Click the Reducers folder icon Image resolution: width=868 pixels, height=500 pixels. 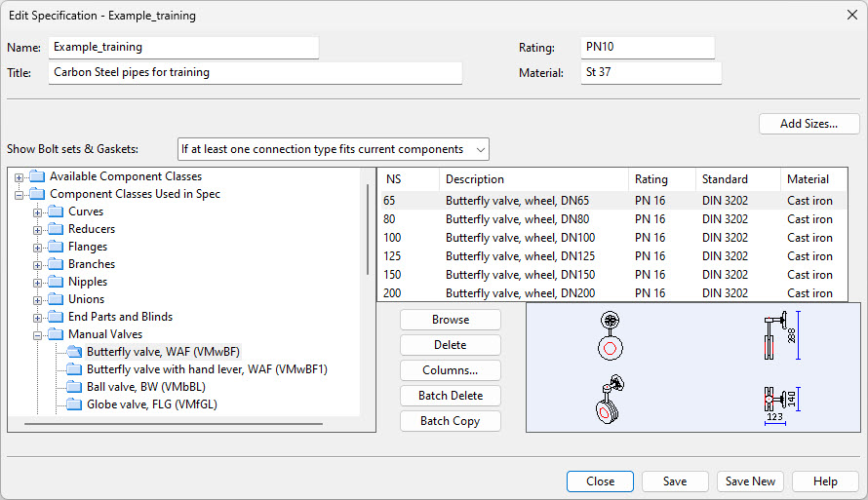pos(56,229)
